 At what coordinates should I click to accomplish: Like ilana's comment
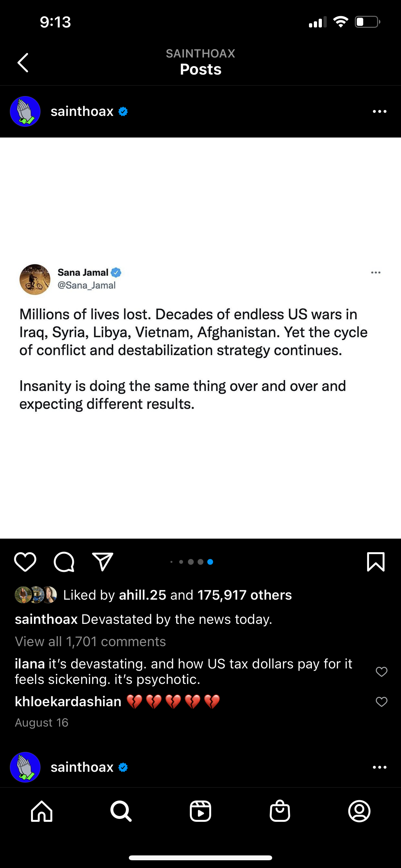(x=381, y=672)
